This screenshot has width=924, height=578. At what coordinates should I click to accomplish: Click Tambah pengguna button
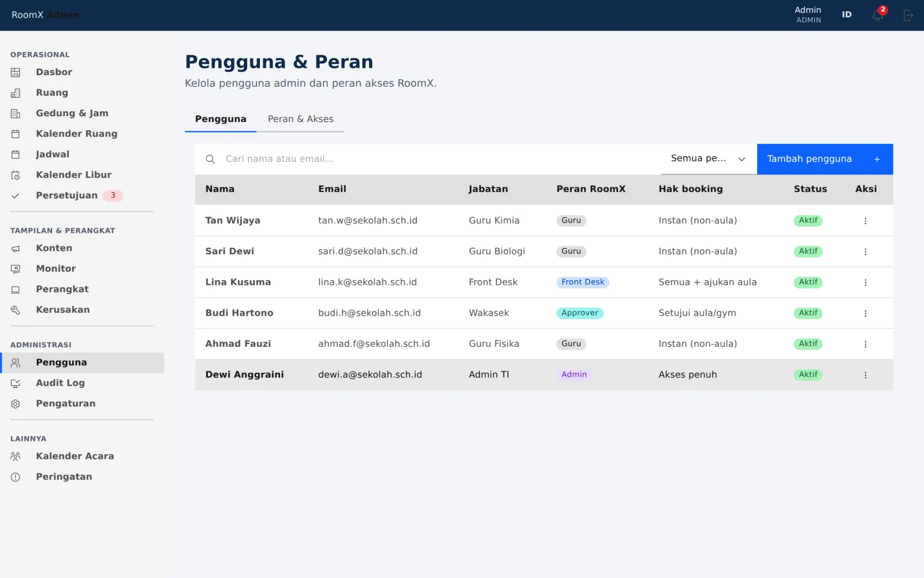pyautogui.click(x=825, y=159)
